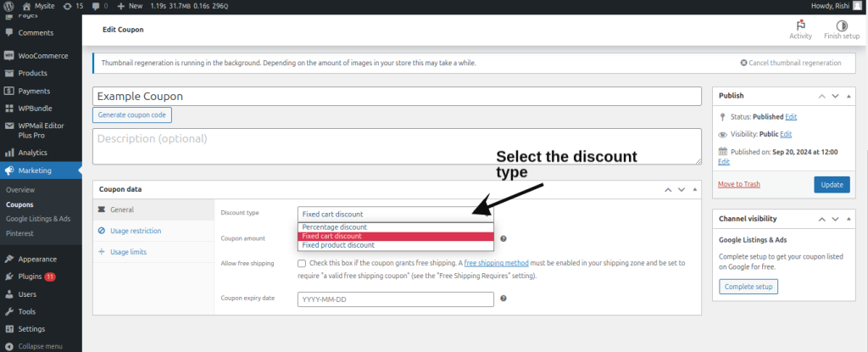Switch to Usage limits tab
This screenshot has height=352, width=868.
(x=127, y=252)
